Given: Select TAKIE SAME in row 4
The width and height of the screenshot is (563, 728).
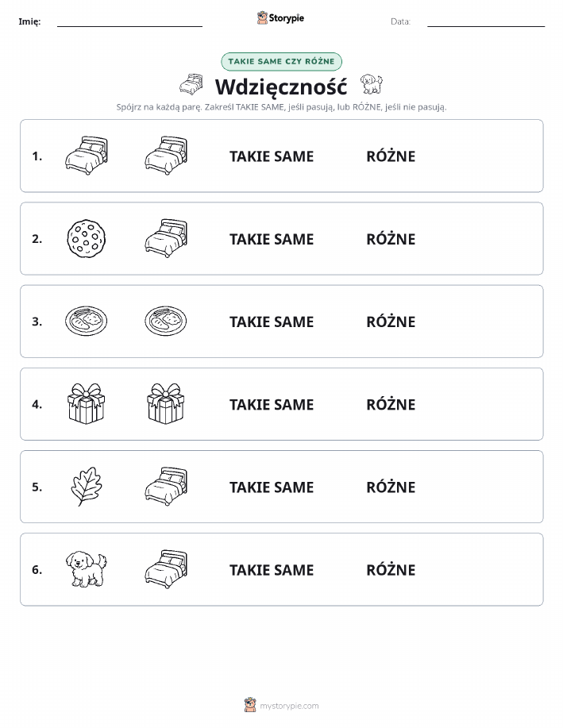Looking at the screenshot, I should pos(272,404).
